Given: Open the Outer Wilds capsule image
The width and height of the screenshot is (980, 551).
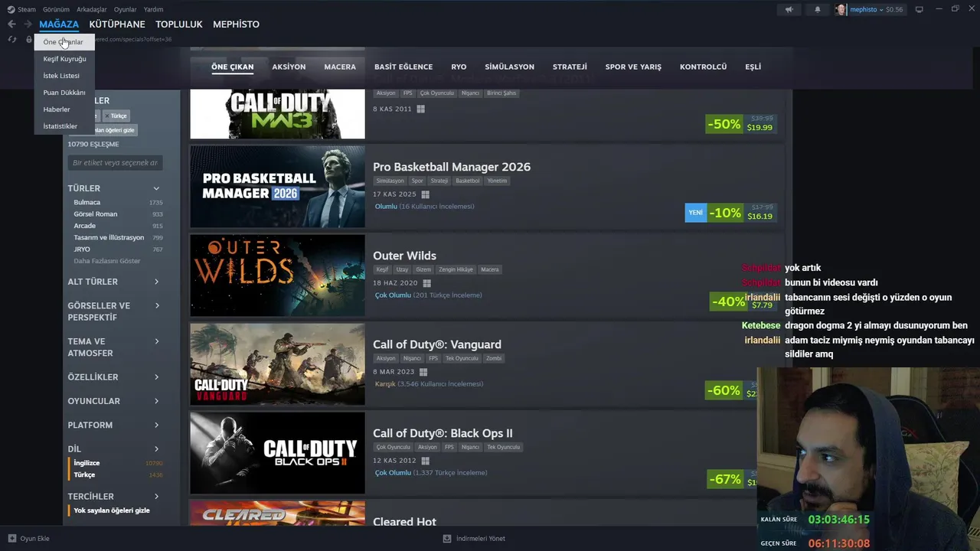Looking at the screenshot, I should click(x=278, y=275).
